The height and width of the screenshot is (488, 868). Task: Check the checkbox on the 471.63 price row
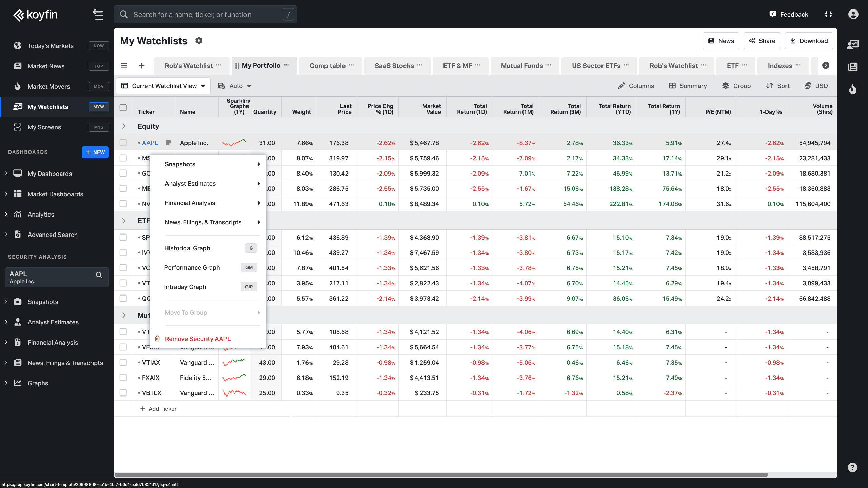pyautogui.click(x=123, y=204)
